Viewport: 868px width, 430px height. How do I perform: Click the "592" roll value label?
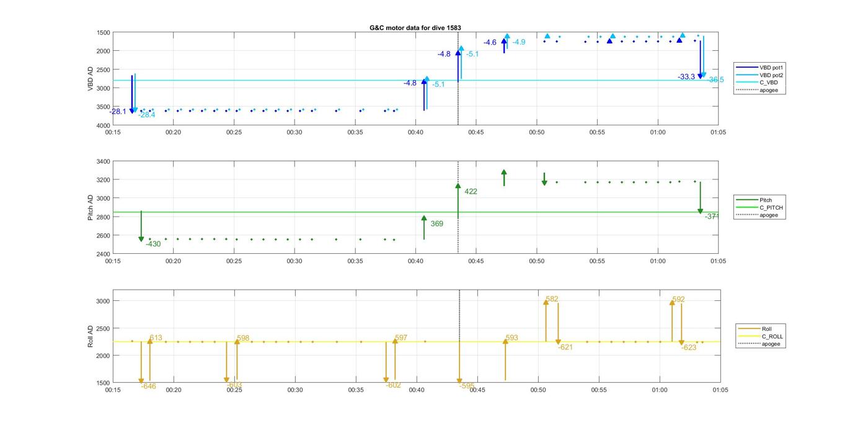678,299
